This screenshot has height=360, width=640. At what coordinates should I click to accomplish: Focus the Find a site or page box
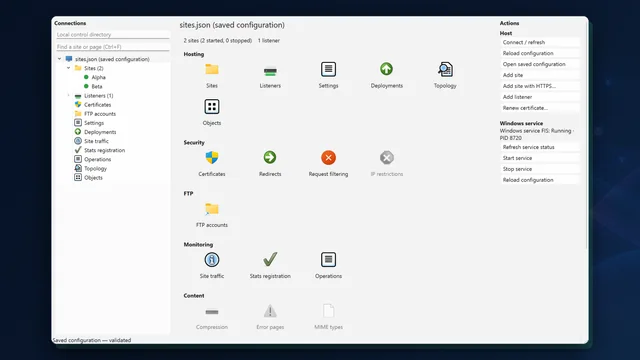click(113, 47)
